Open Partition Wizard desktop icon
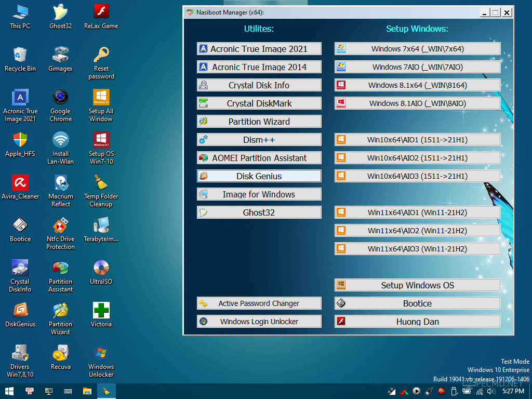Image resolution: width=532 pixels, height=399 pixels. [x=60, y=319]
